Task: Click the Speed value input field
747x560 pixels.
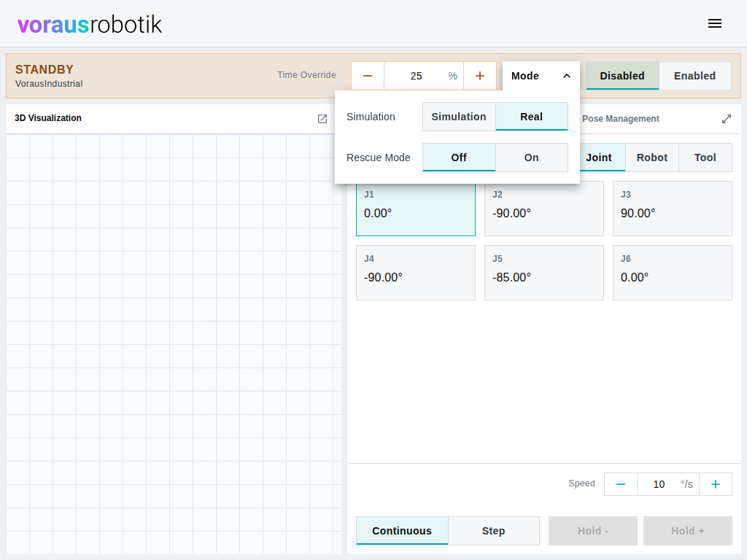Action: (668, 484)
